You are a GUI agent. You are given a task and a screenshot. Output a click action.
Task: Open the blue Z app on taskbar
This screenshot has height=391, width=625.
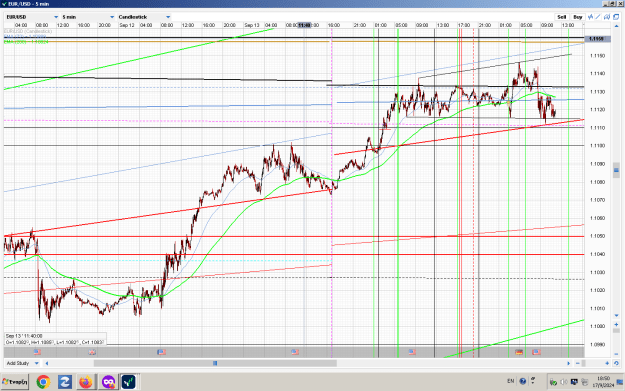pyautogui.click(x=65, y=382)
